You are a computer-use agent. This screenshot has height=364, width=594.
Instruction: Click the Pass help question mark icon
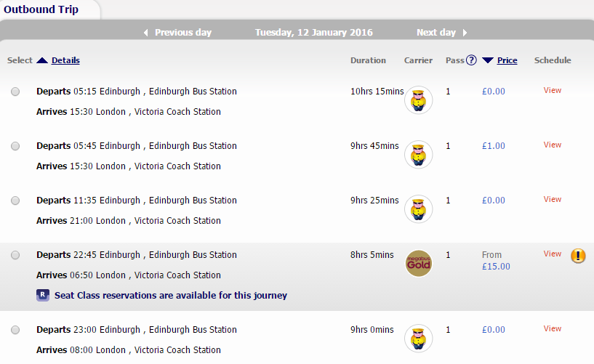coord(471,60)
